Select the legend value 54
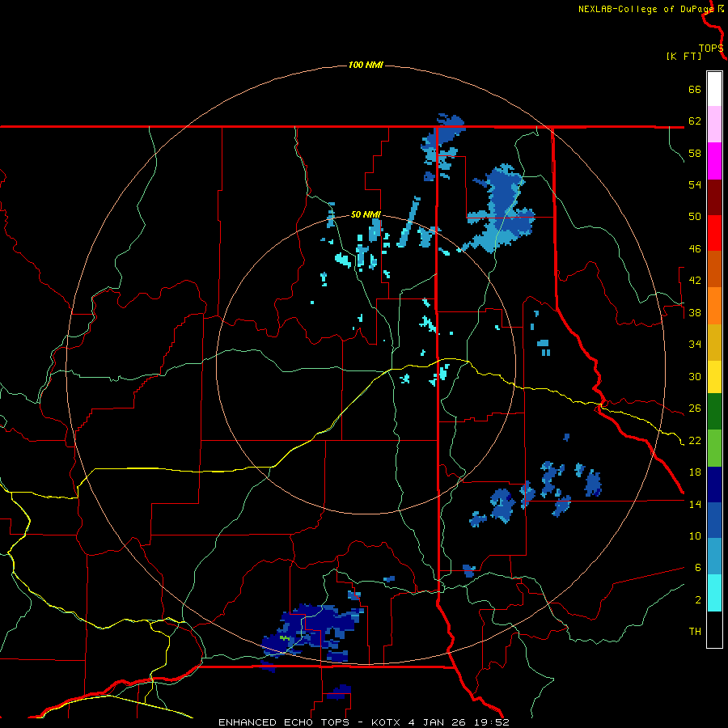 [695, 184]
